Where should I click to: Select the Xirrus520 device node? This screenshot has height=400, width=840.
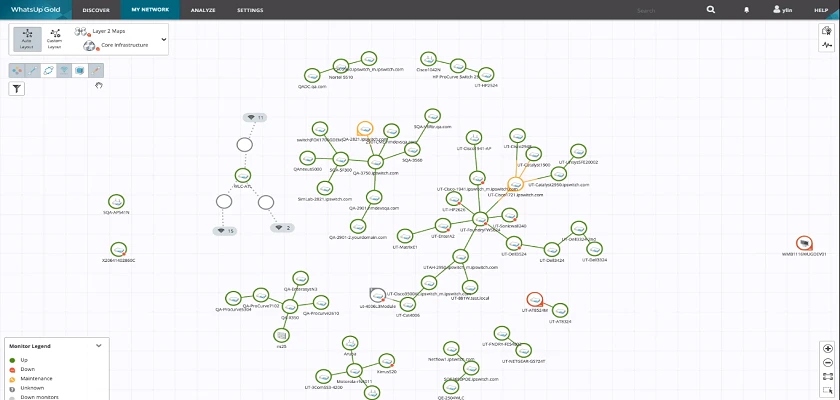387,360
